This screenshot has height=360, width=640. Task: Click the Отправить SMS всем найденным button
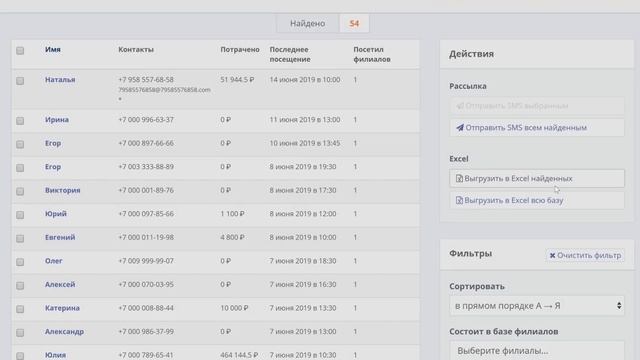(537, 128)
